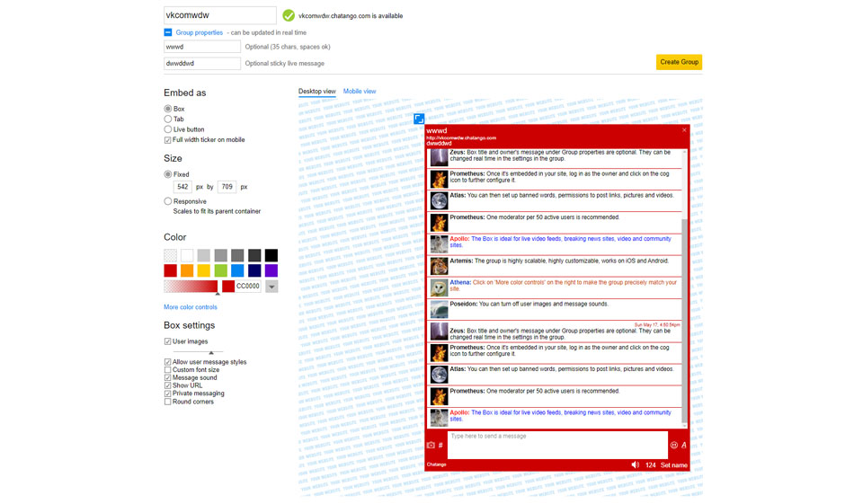Open the text style 'A' icon
The width and height of the screenshot is (863, 504).
click(x=684, y=445)
